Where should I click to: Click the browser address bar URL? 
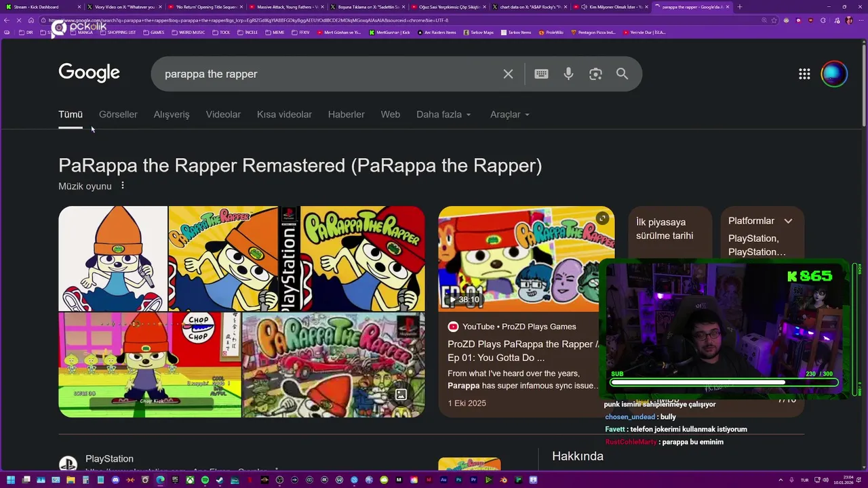[380, 20]
